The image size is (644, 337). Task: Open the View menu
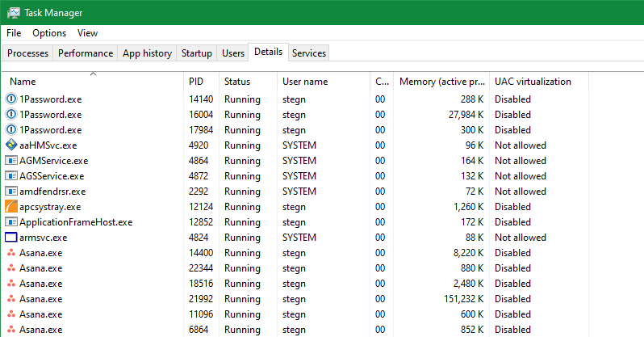[87, 33]
